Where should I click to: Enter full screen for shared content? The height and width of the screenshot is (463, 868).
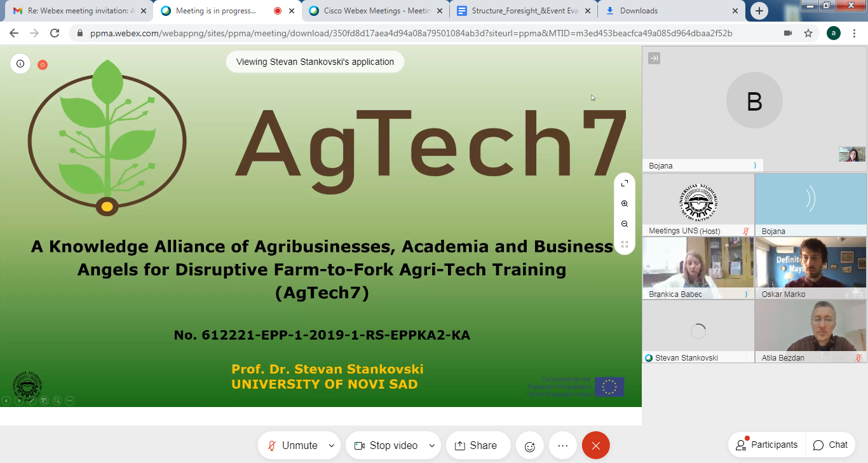[x=625, y=183]
